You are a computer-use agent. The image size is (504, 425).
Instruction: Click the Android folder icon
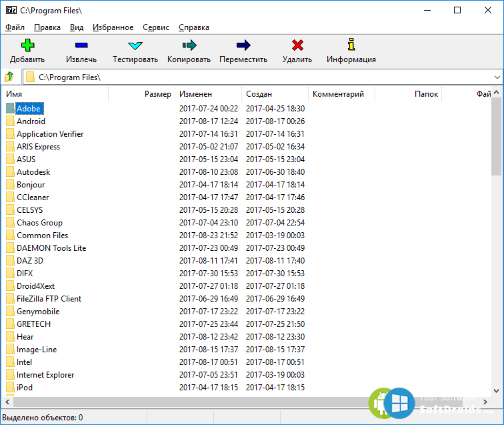(x=10, y=121)
